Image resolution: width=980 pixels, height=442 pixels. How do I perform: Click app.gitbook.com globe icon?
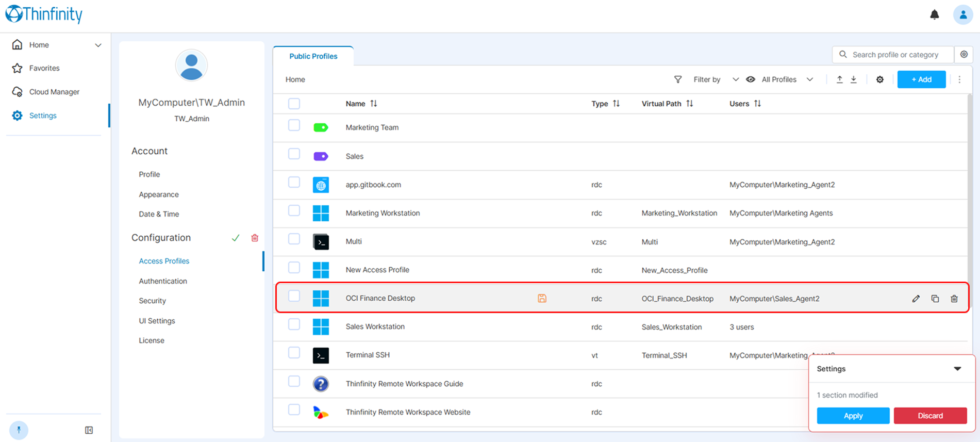click(x=321, y=185)
